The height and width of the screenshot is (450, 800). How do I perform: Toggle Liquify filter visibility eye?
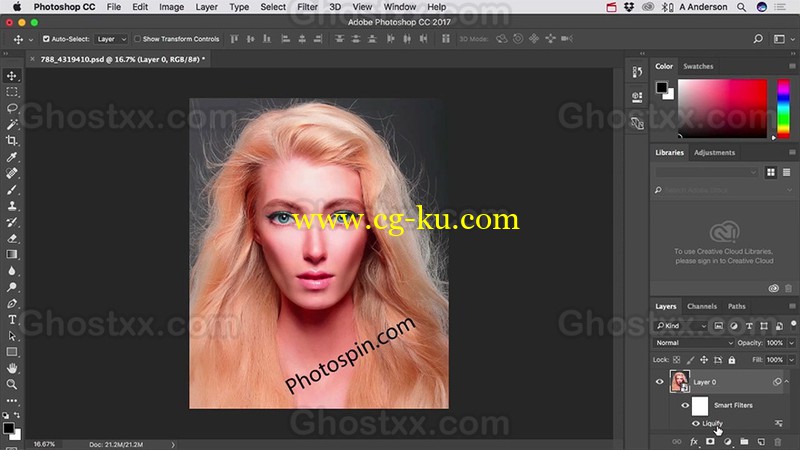point(695,423)
